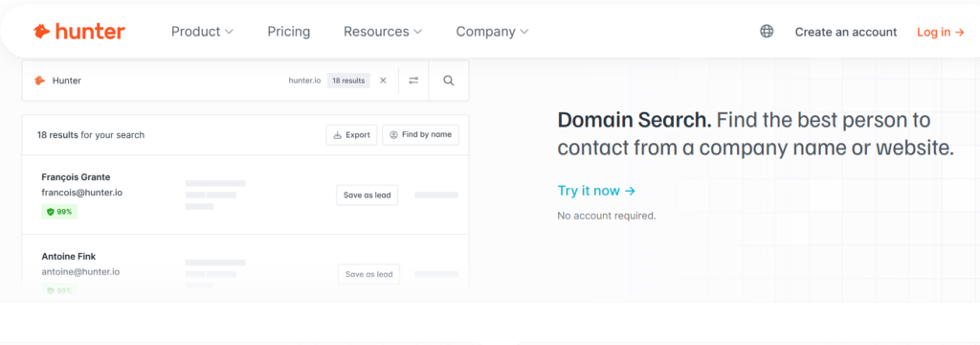Open the Product dropdown menu
Screen dimensions: 980x345
(202, 32)
